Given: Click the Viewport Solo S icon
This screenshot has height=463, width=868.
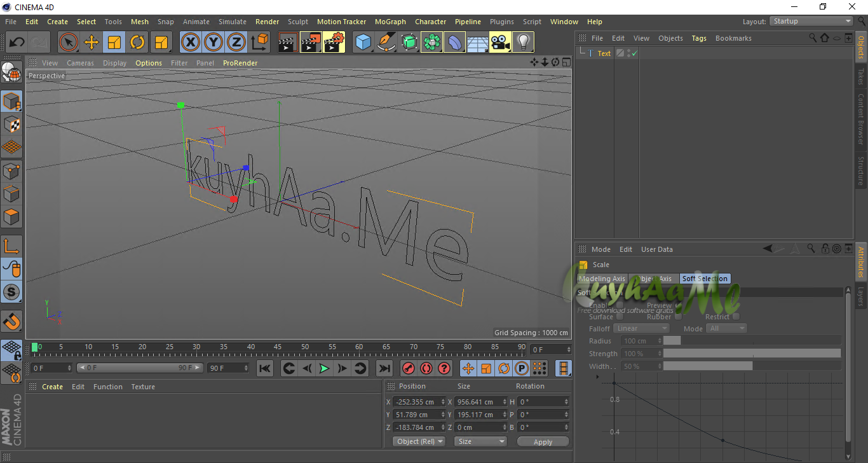Looking at the screenshot, I should tap(11, 293).
